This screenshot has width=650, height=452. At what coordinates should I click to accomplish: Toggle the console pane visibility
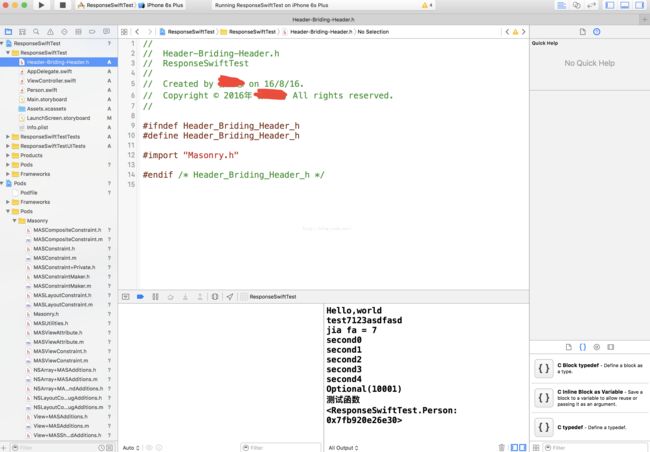click(x=522, y=447)
